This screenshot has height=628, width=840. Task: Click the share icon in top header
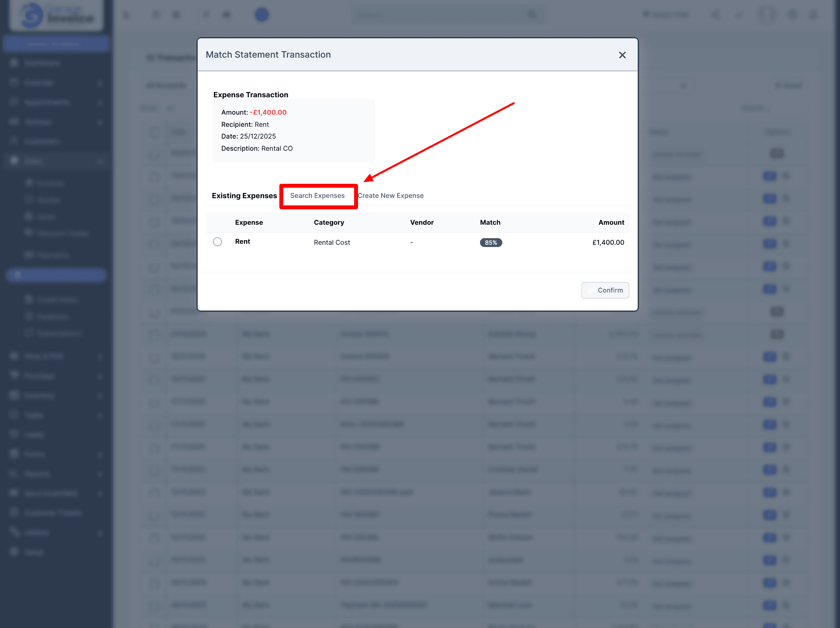715,15
